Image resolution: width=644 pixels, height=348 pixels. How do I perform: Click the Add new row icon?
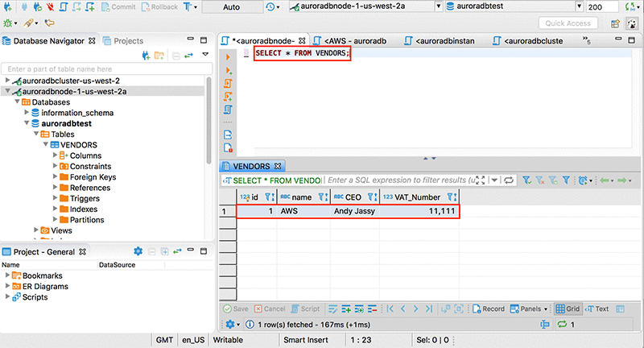[x=346, y=309]
